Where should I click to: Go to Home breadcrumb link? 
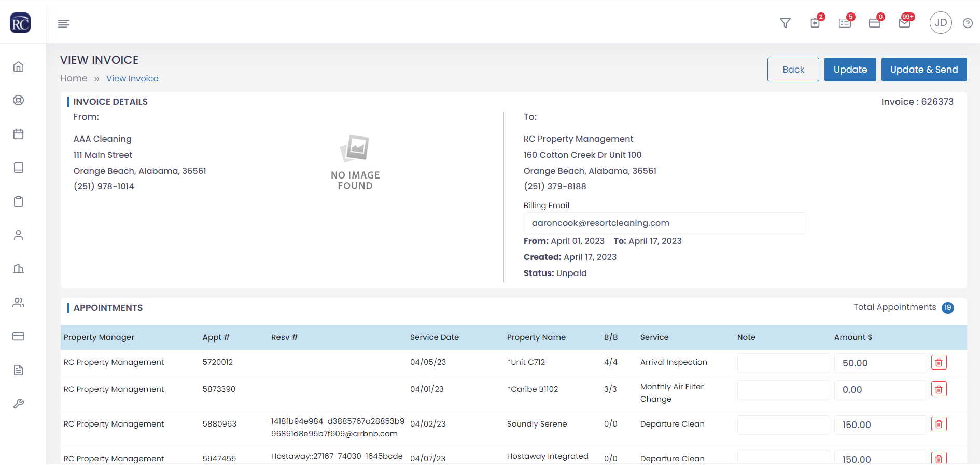click(x=74, y=78)
